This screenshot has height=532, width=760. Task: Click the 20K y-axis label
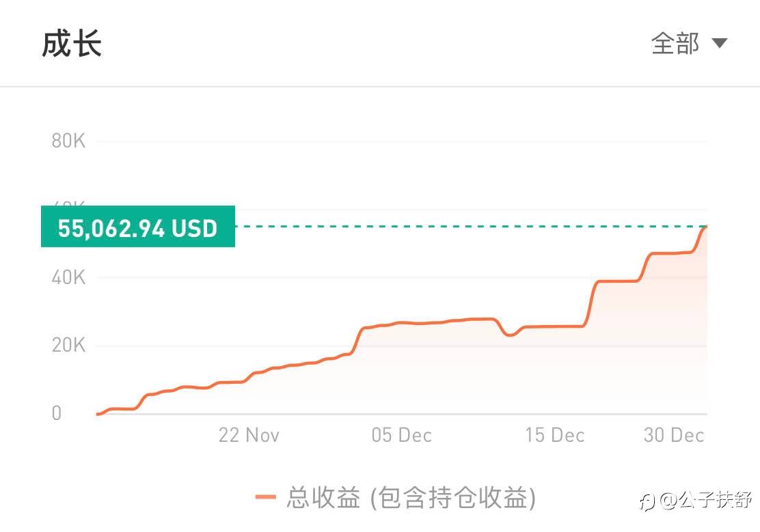(x=68, y=346)
